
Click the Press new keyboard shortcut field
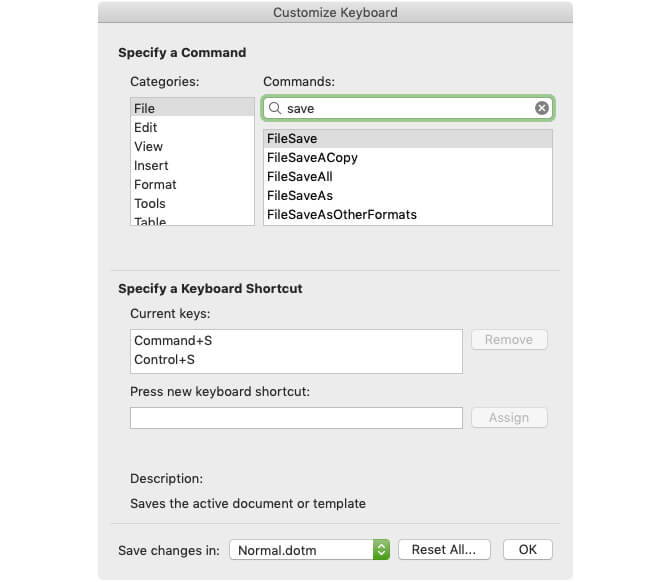click(296, 418)
